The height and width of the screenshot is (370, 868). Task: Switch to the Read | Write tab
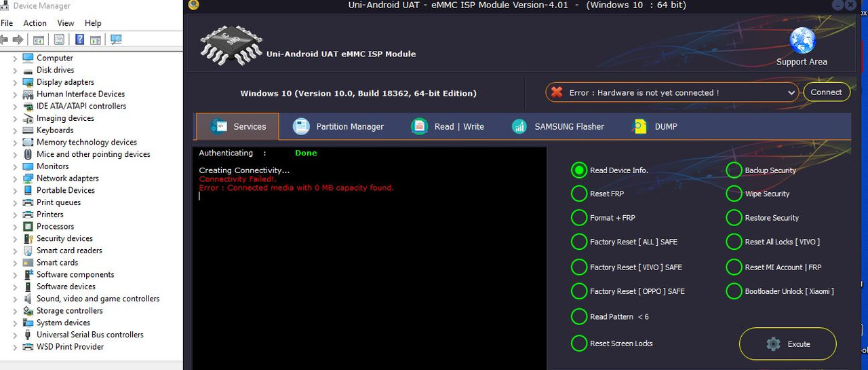(x=448, y=126)
